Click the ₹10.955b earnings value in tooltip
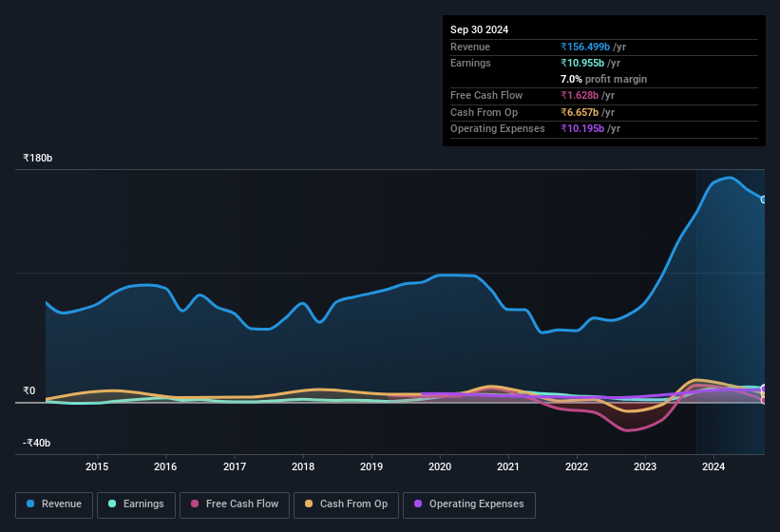 582,63
